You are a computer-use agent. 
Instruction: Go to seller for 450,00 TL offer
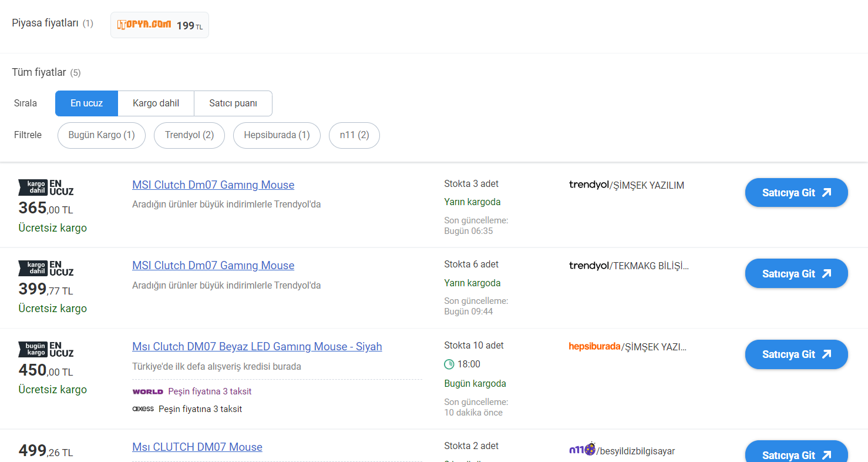[796, 354]
